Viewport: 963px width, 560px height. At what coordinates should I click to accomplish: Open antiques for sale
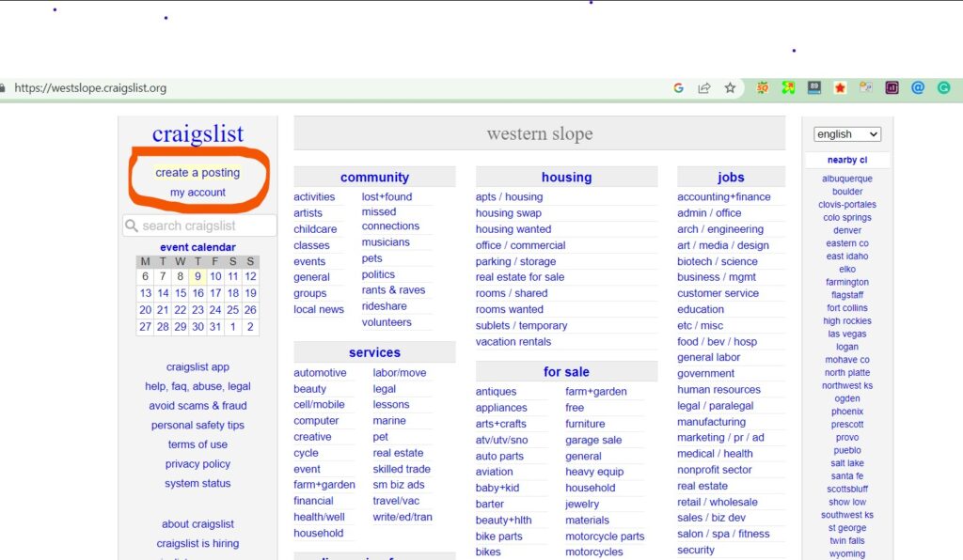pos(496,391)
